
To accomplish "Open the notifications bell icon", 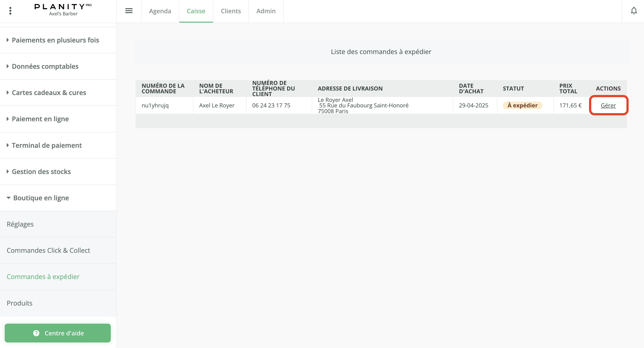I will pos(634,11).
